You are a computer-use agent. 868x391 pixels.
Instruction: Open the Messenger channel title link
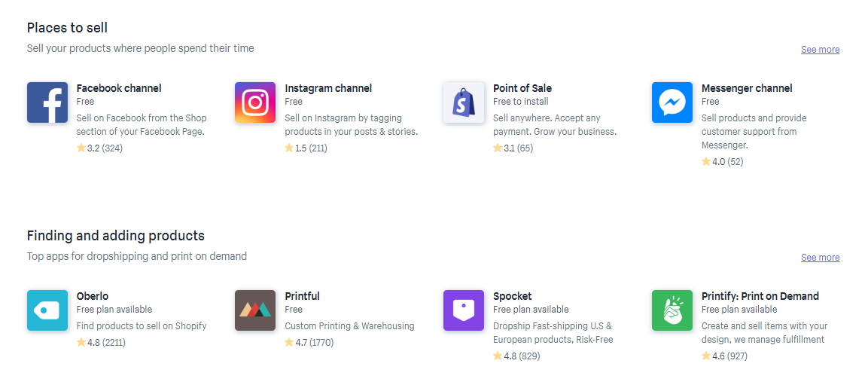[x=747, y=88]
